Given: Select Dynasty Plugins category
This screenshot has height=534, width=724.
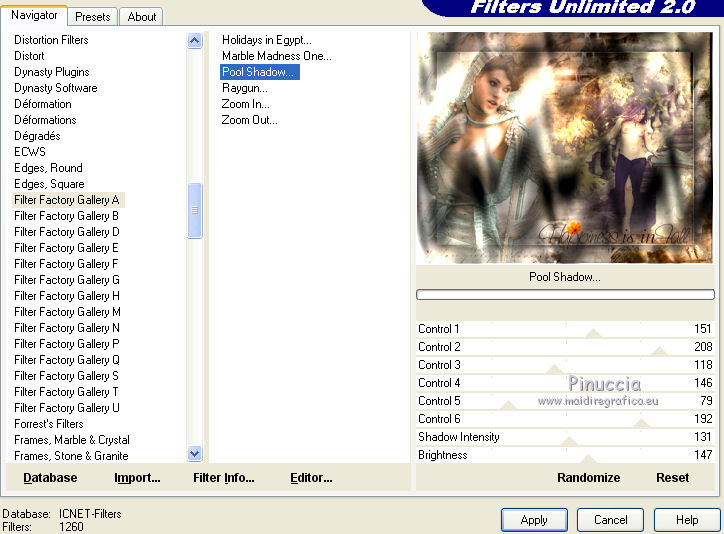Looking at the screenshot, I should coord(52,72).
